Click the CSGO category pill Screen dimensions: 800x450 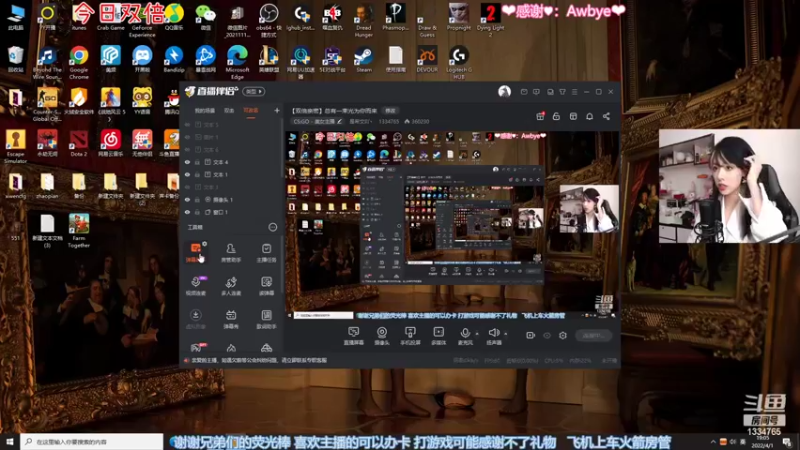[x=317, y=121]
